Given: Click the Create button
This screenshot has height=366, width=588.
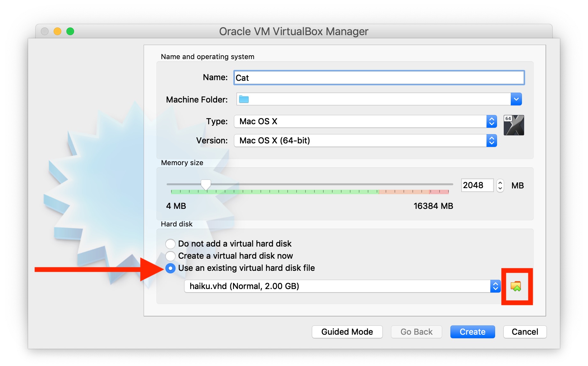Looking at the screenshot, I should (472, 332).
